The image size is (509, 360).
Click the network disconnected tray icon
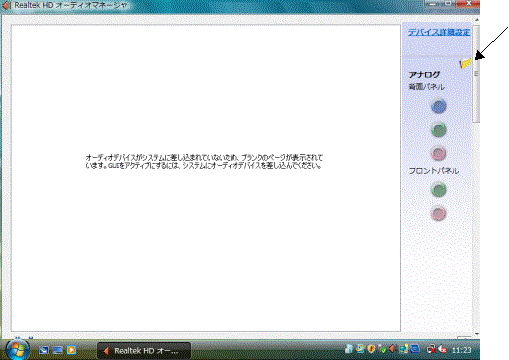coord(431,349)
